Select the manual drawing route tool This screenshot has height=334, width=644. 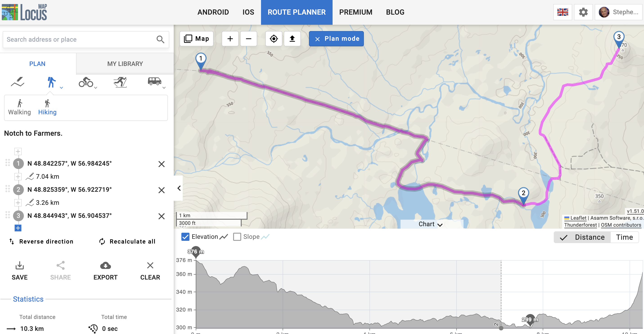click(x=18, y=82)
